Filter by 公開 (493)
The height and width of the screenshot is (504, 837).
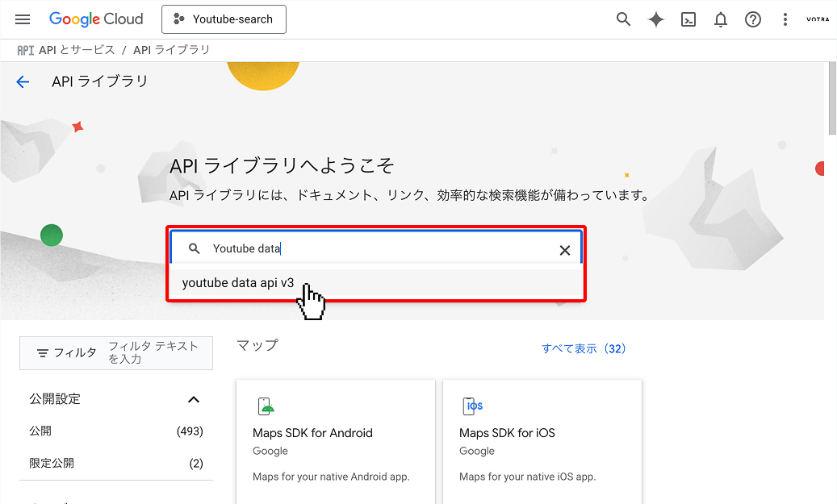(116, 431)
